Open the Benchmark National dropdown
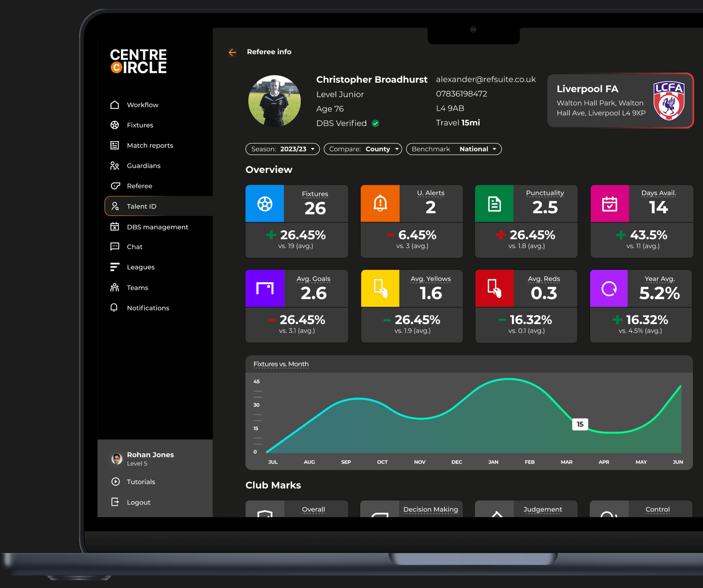The width and height of the screenshot is (703, 588). coord(454,149)
